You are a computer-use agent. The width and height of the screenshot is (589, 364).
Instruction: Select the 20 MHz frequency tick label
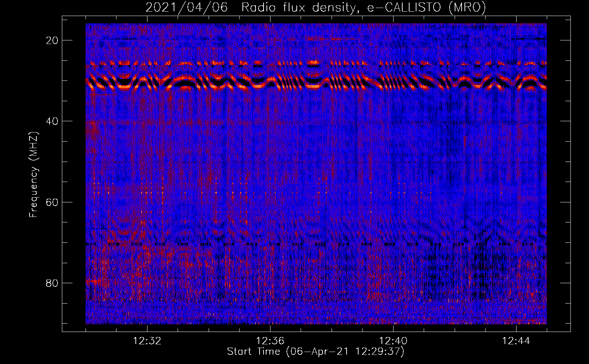pos(52,40)
